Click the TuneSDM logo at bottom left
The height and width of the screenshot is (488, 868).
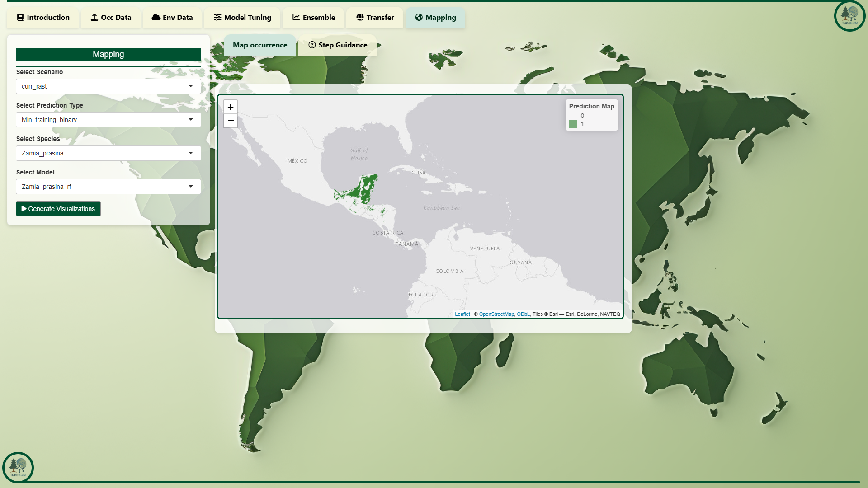(18, 467)
